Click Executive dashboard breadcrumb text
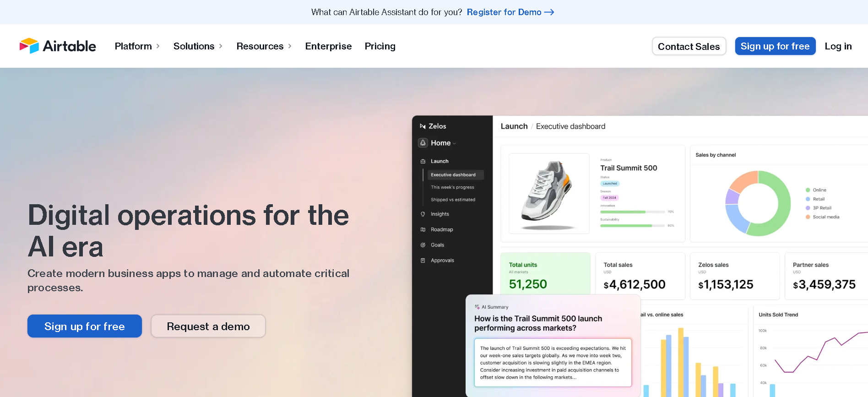The height and width of the screenshot is (397, 868). coord(570,126)
